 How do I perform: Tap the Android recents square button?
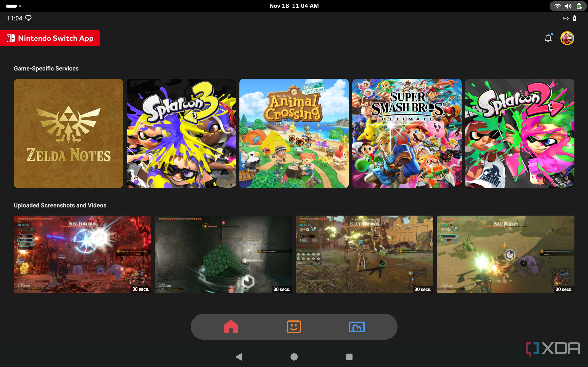349,357
